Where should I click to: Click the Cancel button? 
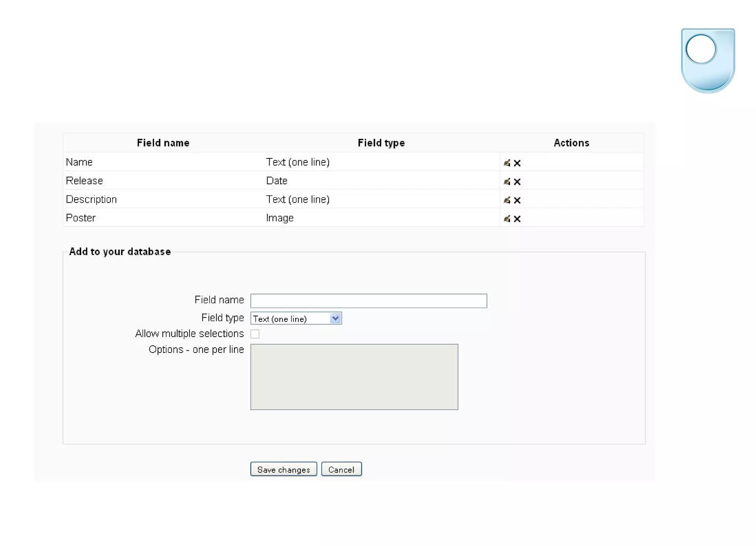pos(341,469)
